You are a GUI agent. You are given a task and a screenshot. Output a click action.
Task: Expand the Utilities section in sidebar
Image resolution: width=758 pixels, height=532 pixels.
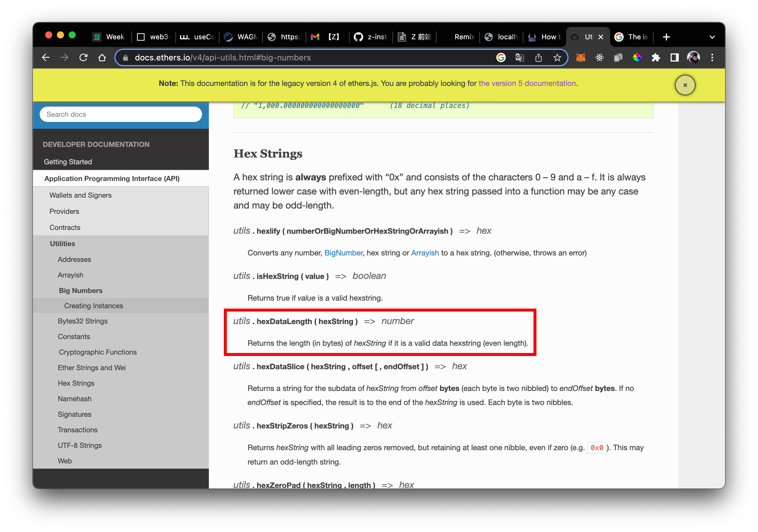click(62, 243)
